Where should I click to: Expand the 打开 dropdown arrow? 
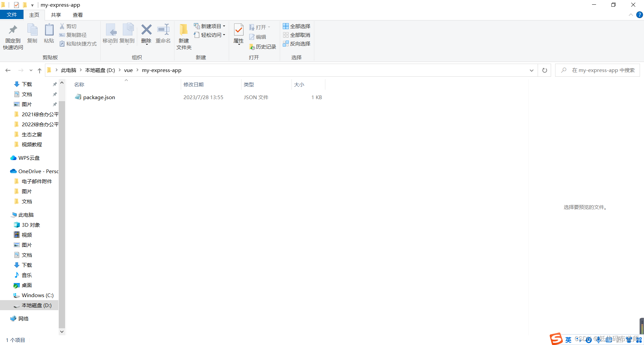[x=269, y=27]
